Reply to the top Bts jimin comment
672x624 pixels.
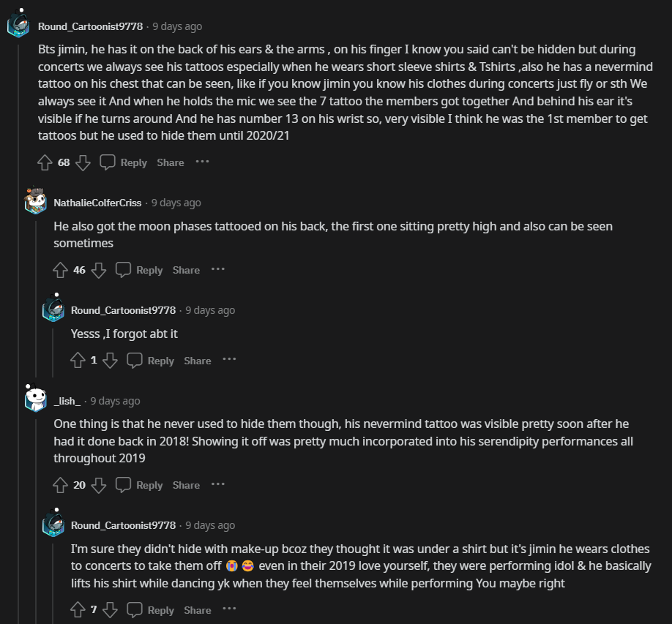pyautogui.click(x=124, y=162)
